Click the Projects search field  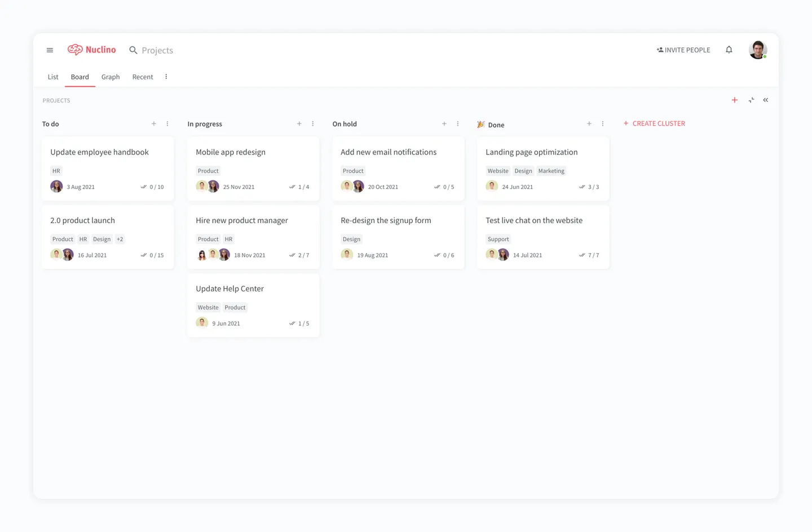[157, 50]
